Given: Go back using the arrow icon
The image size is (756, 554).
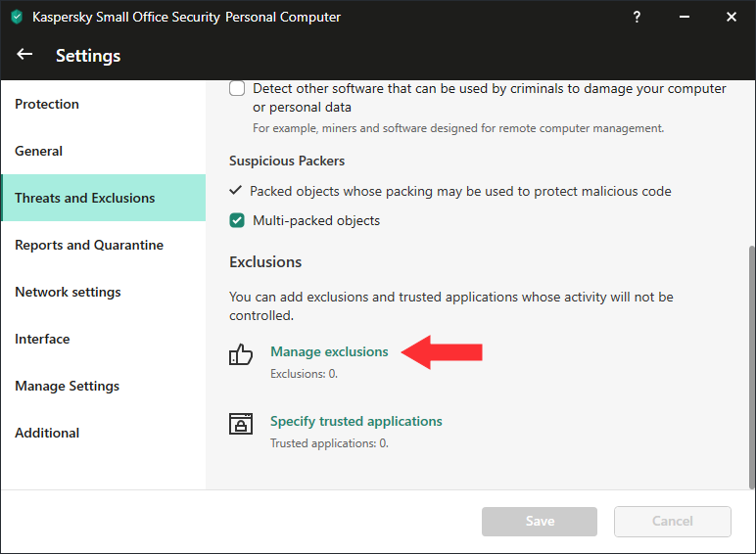Looking at the screenshot, I should click(24, 55).
